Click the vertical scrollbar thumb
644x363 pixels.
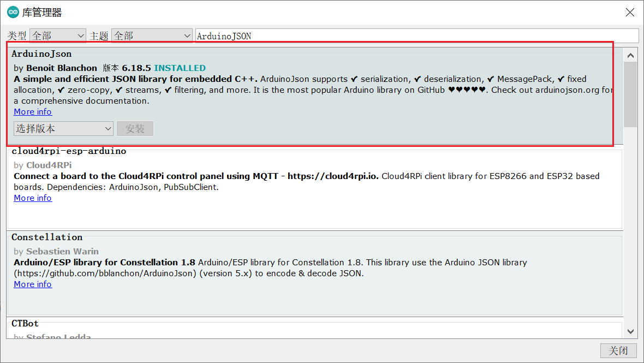[630, 94]
